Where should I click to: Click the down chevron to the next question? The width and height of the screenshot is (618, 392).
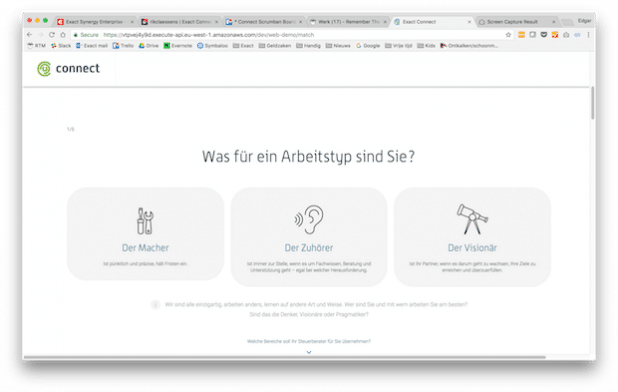click(309, 352)
